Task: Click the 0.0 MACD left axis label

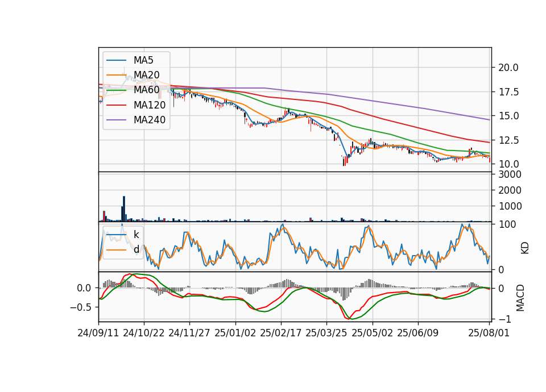Action: 84,289
